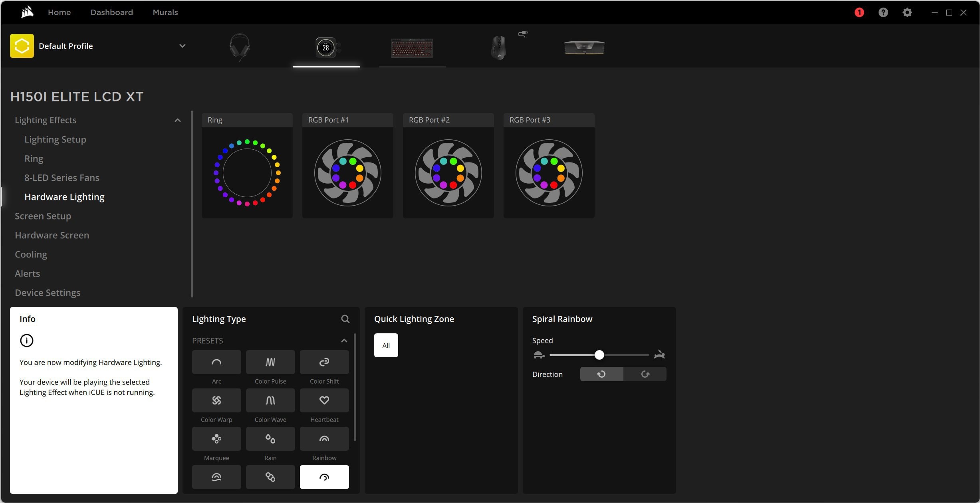Open Lighting Setup in sidebar
The height and width of the screenshot is (503, 980).
(55, 139)
